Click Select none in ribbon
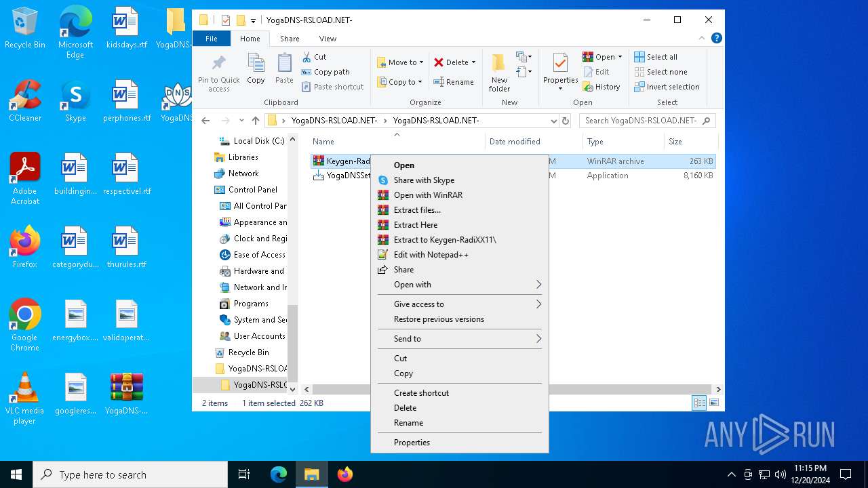This screenshot has width=868, height=488. pyautogui.click(x=660, y=72)
